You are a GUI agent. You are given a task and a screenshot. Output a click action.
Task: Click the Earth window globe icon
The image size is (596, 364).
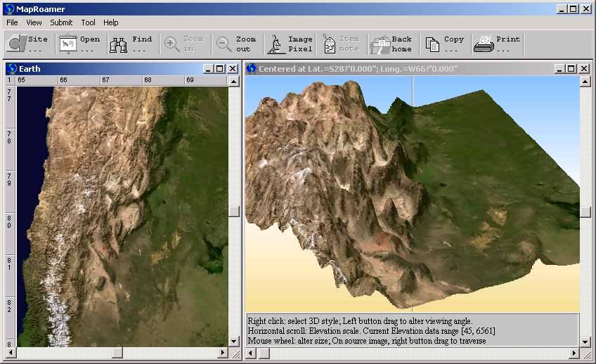(12, 68)
